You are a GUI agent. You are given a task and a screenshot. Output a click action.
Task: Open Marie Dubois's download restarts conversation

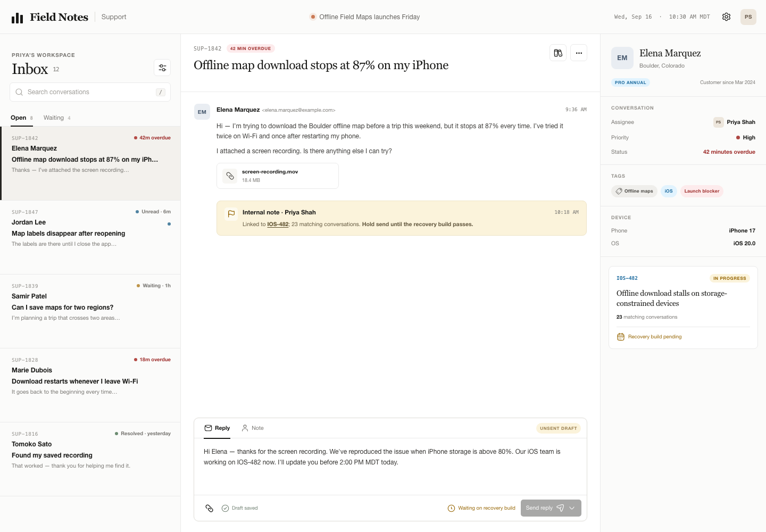90,385
